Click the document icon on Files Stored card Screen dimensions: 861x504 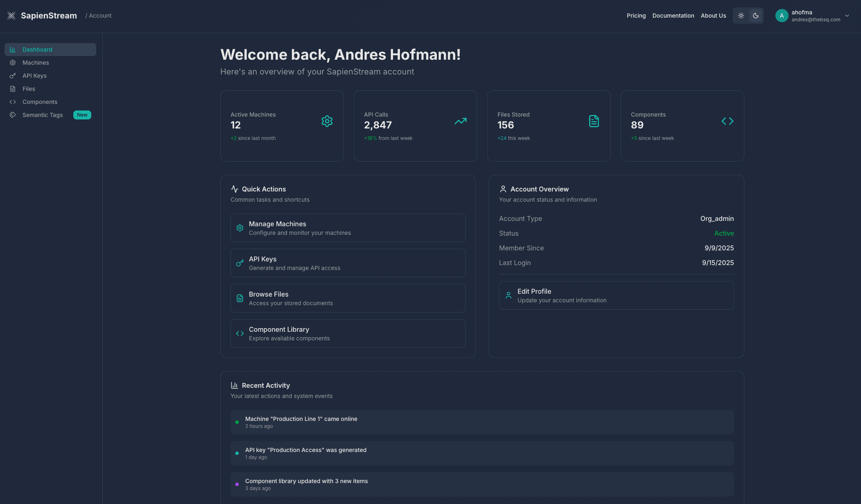pos(594,121)
